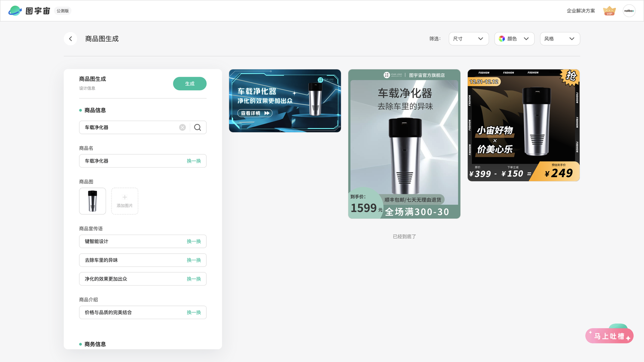Open the green 1599元 poster design
The height and width of the screenshot is (362, 644).
point(404,144)
